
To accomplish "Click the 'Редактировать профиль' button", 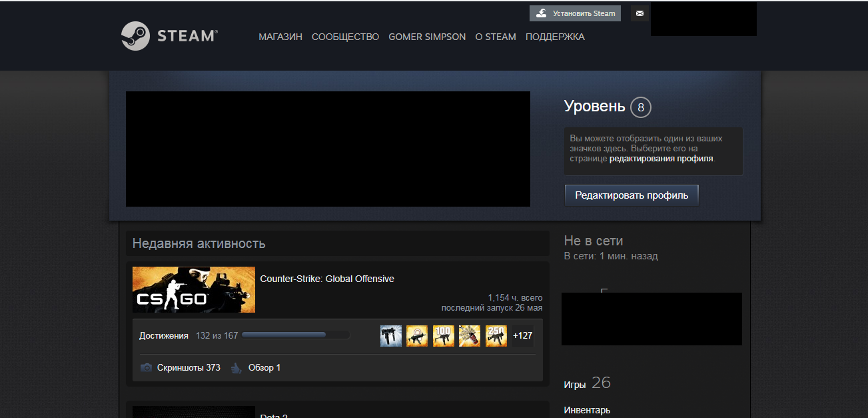I will tap(632, 195).
